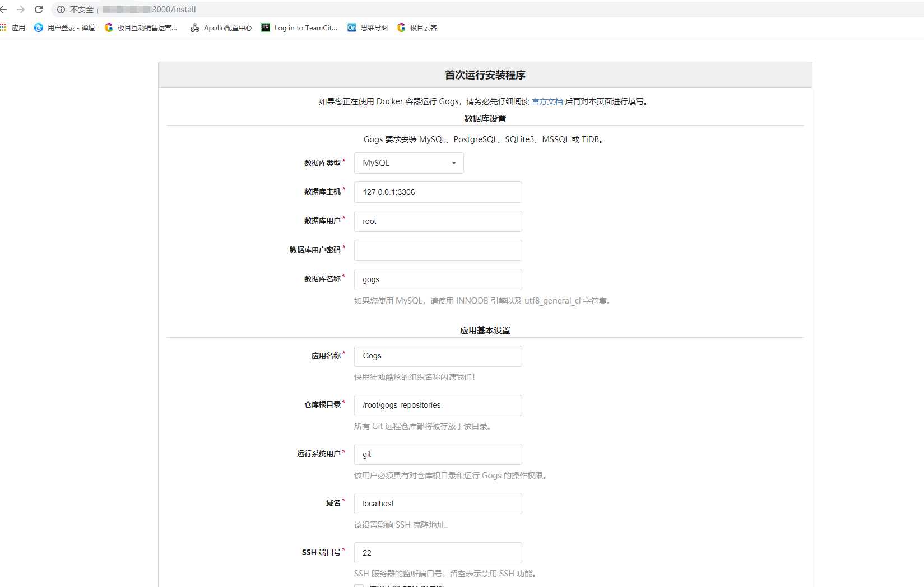Focus the empty 数据库用户密码 field

click(438, 250)
